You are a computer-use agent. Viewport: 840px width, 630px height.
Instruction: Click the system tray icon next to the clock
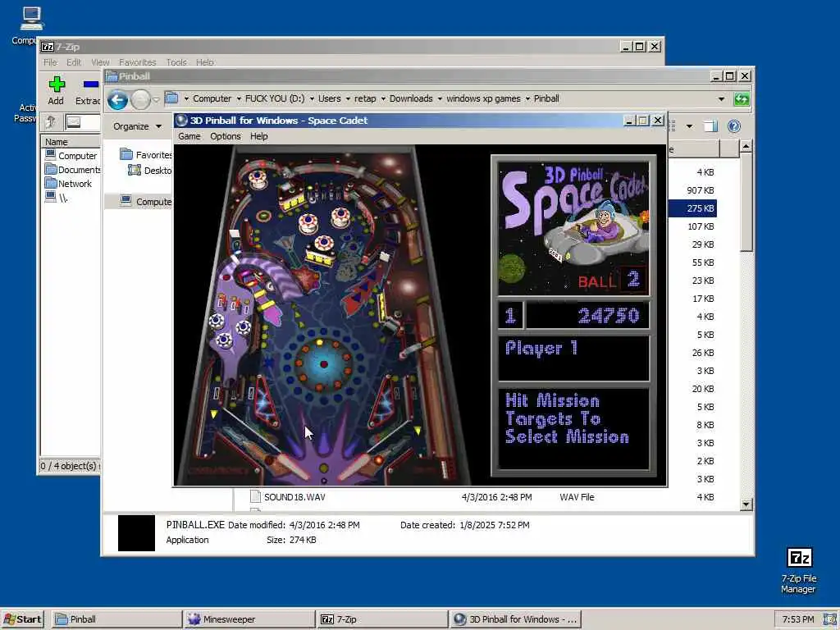click(830, 619)
